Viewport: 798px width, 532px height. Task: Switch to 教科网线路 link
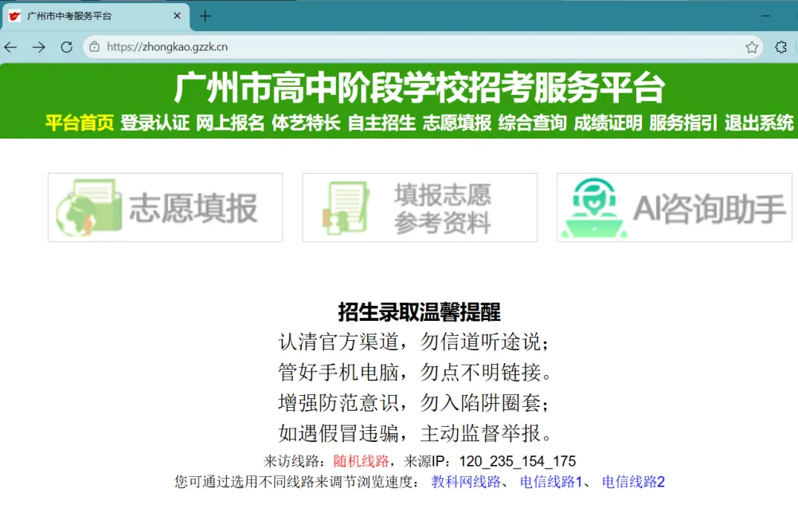point(466,482)
